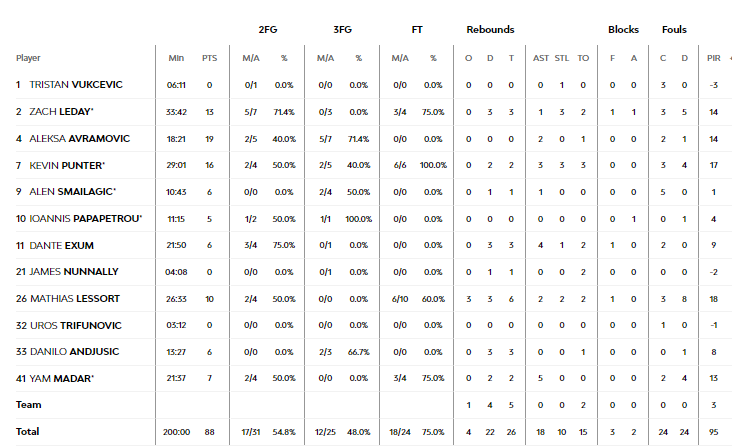Open Zach Leday player profile
Screen dimensions: 732x448
pyautogui.click(x=61, y=112)
